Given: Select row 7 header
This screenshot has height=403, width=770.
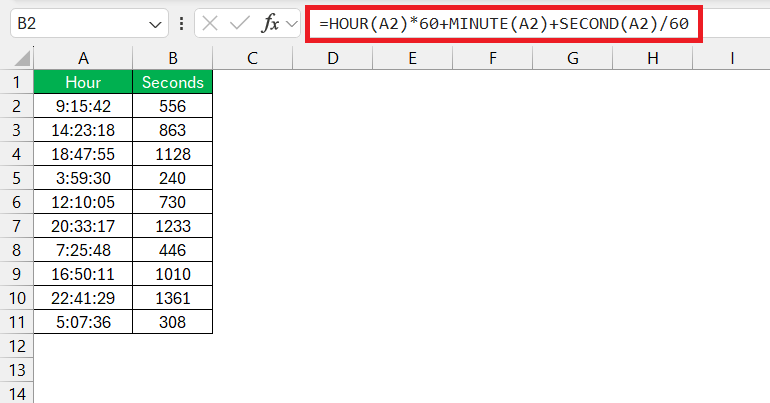Looking at the screenshot, I should [17, 226].
